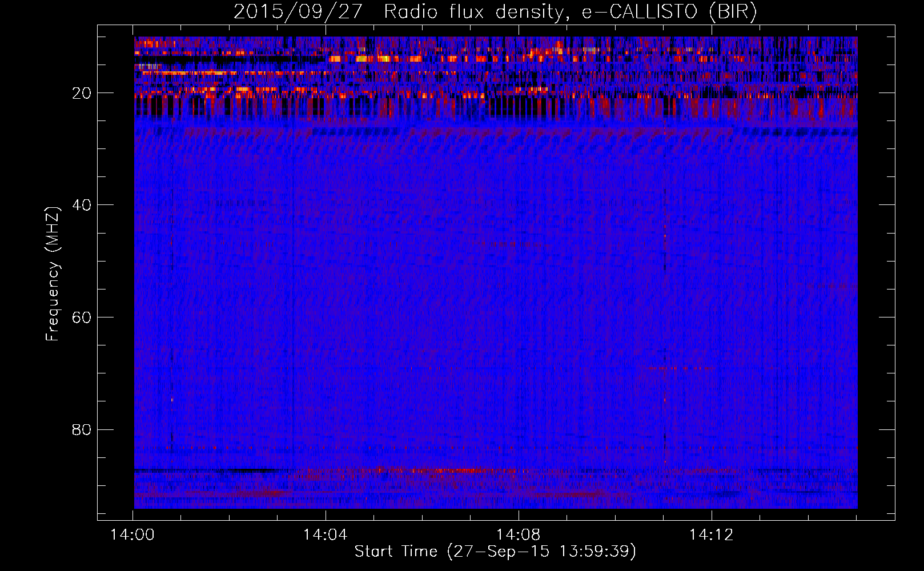
Task: Click the 80 MHz frequency tick label
Action: [x=82, y=429]
